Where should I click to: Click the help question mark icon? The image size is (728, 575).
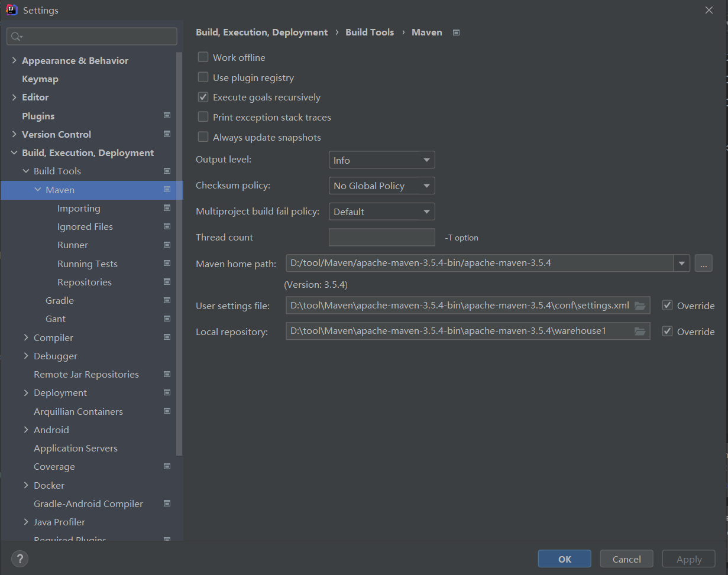pyautogui.click(x=20, y=558)
